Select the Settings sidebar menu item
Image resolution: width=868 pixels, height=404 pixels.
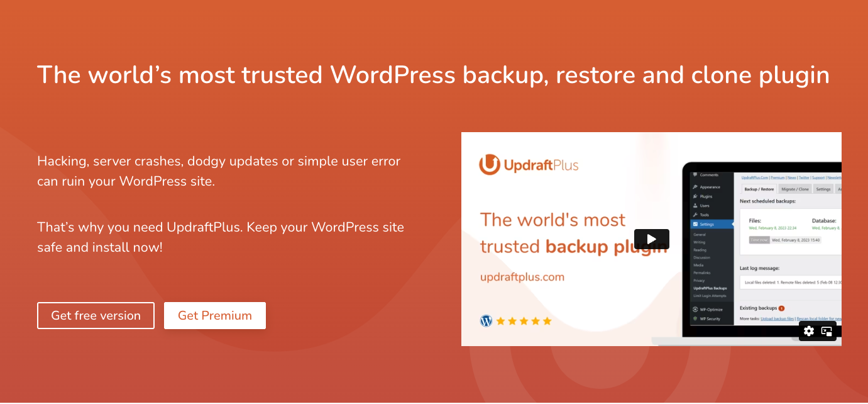[x=706, y=224]
